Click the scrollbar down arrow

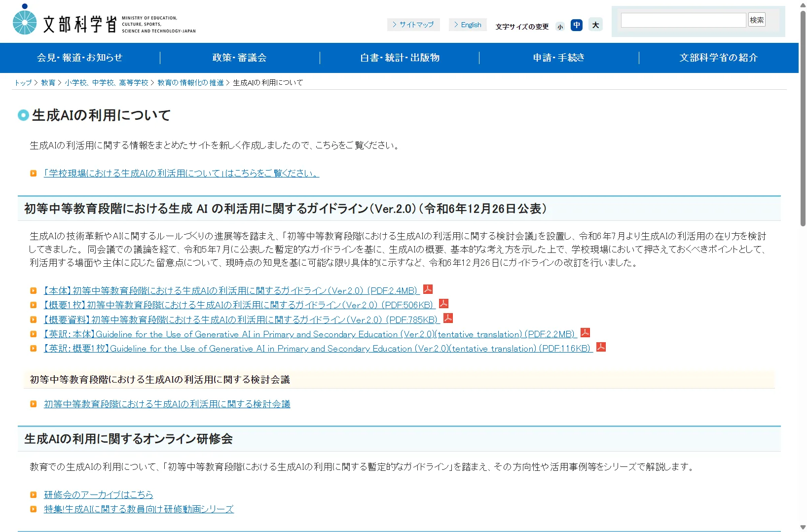tap(803, 527)
